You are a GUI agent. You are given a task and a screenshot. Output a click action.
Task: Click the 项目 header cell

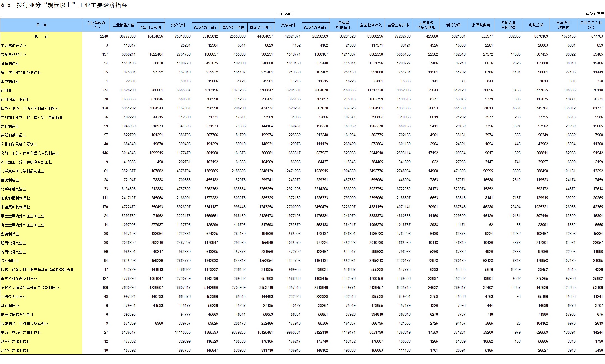point(41,25)
